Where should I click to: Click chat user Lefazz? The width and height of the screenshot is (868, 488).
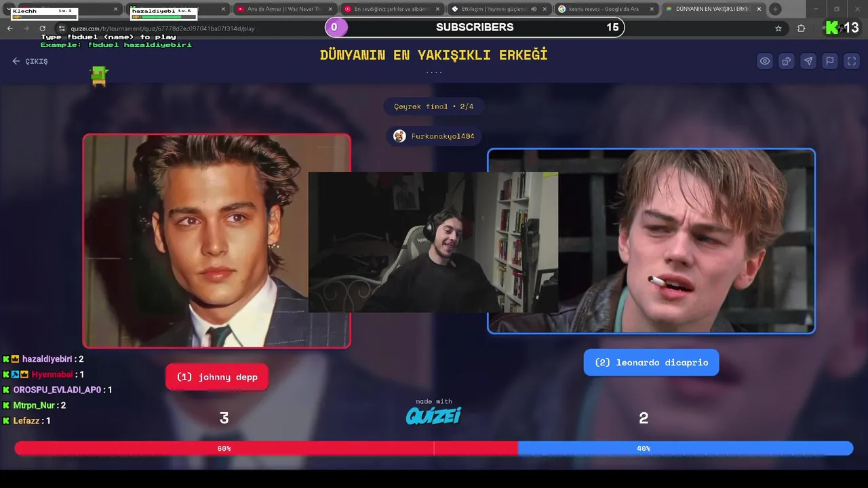pyautogui.click(x=26, y=421)
